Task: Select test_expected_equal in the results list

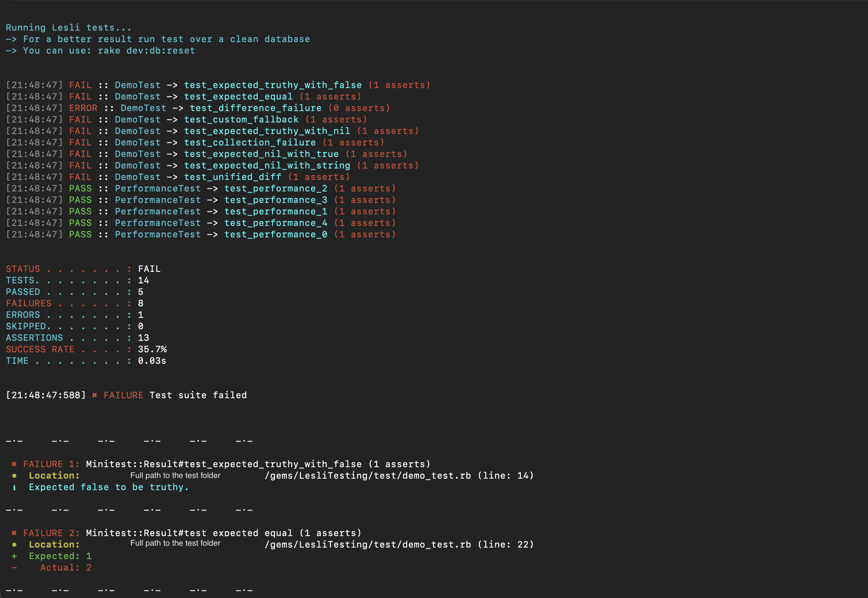Action: coord(239,97)
